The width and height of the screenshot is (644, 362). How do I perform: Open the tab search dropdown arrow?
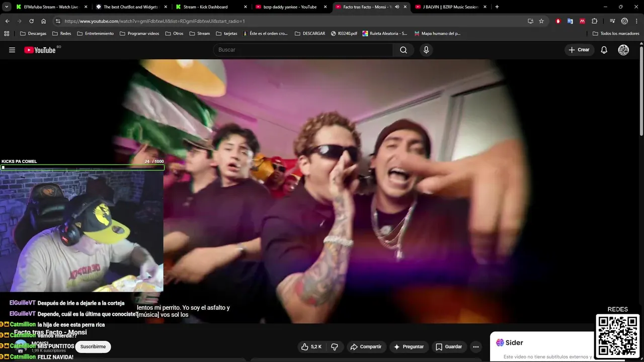[x=7, y=7]
